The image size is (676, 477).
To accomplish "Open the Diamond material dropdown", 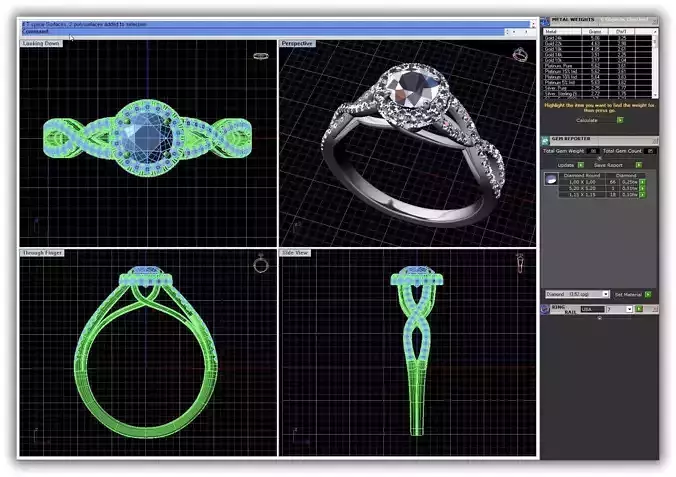I will pos(606,294).
